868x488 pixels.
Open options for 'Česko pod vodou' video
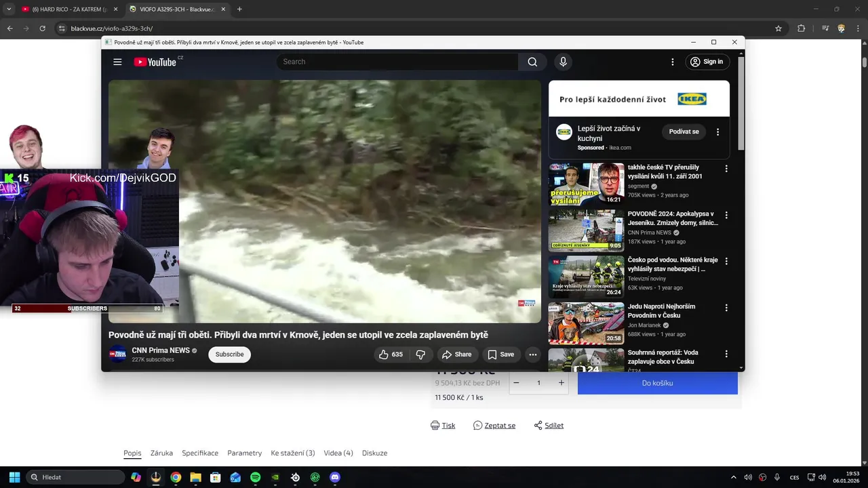[726, 262]
